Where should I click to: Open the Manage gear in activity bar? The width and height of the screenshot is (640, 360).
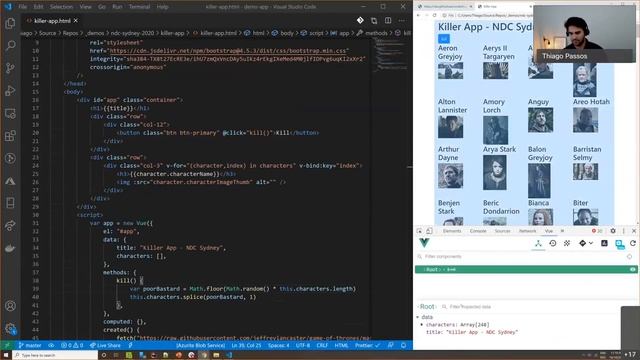10,328
